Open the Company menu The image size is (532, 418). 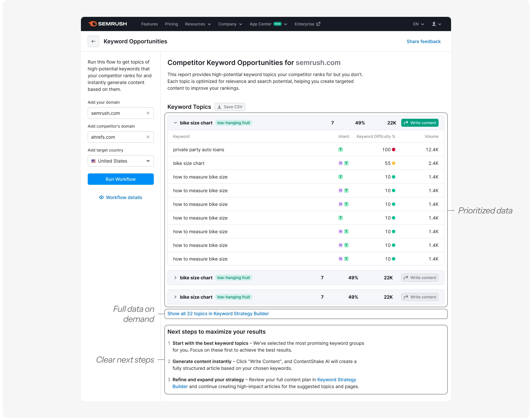click(230, 24)
